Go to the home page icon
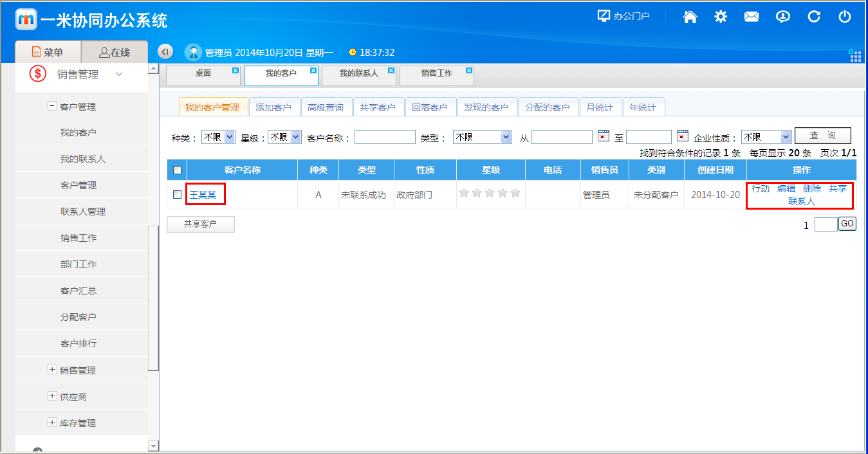868x454 pixels. click(690, 17)
